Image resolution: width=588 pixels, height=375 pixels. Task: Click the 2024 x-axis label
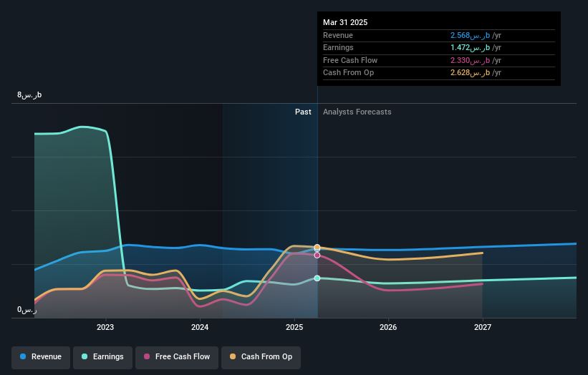point(200,328)
